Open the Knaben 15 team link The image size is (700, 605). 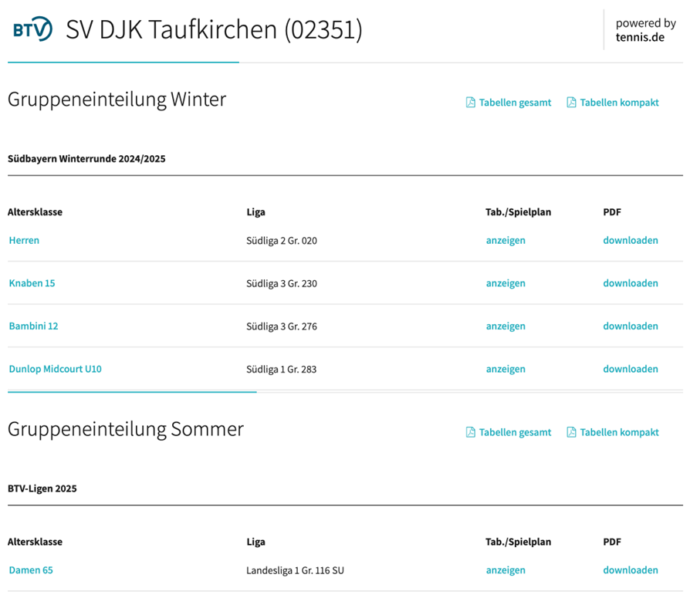coord(32,283)
